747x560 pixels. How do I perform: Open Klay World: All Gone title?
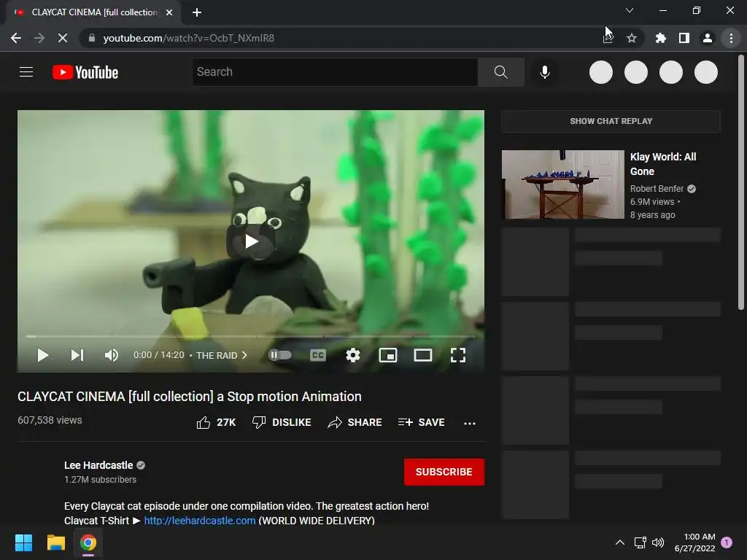tap(663, 164)
